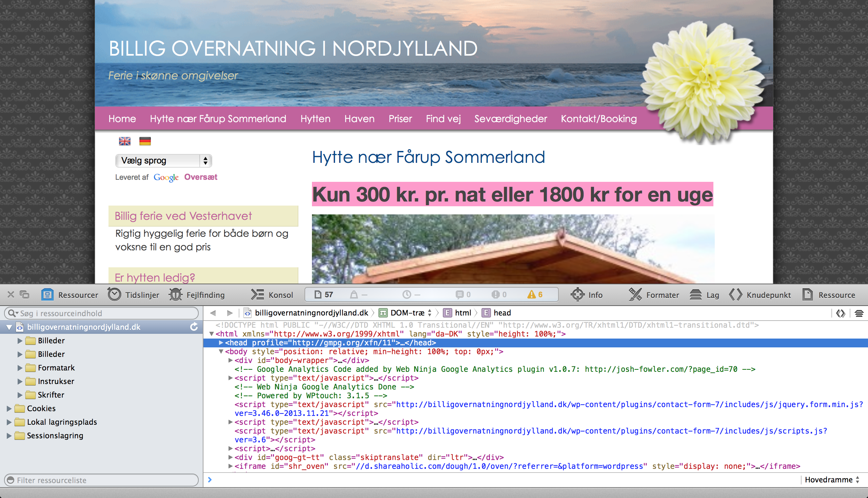The image size is (868, 498).
Task: Go back in inspector navigation history
Action: (213, 313)
